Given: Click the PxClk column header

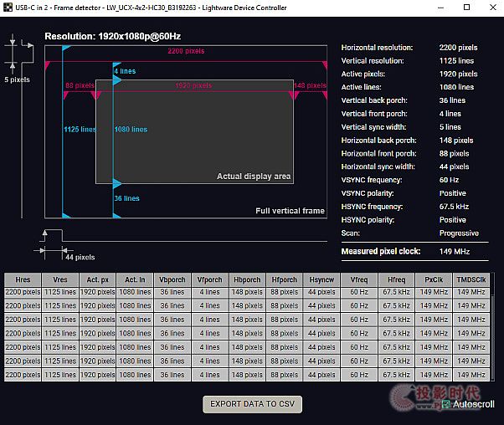Looking at the screenshot, I should [434, 279].
